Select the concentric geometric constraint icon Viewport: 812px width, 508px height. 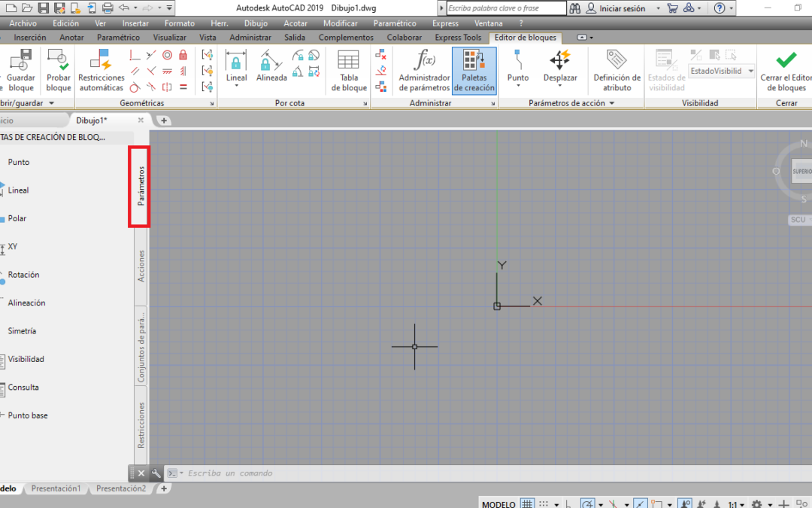(167, 55)
